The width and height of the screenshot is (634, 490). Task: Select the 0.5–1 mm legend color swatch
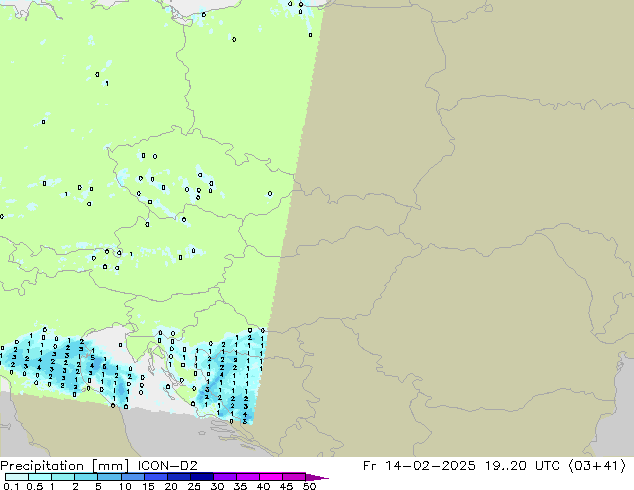[x=40, y=477]
